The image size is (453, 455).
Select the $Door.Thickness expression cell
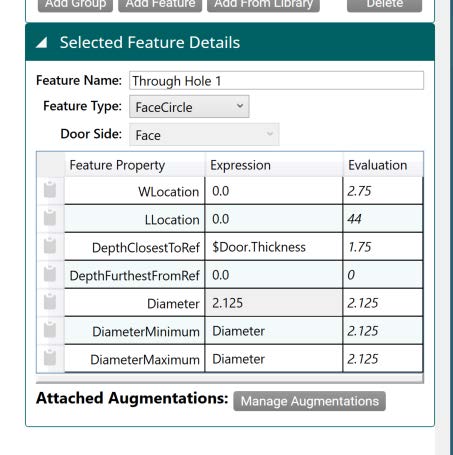[x=274, y=247]
